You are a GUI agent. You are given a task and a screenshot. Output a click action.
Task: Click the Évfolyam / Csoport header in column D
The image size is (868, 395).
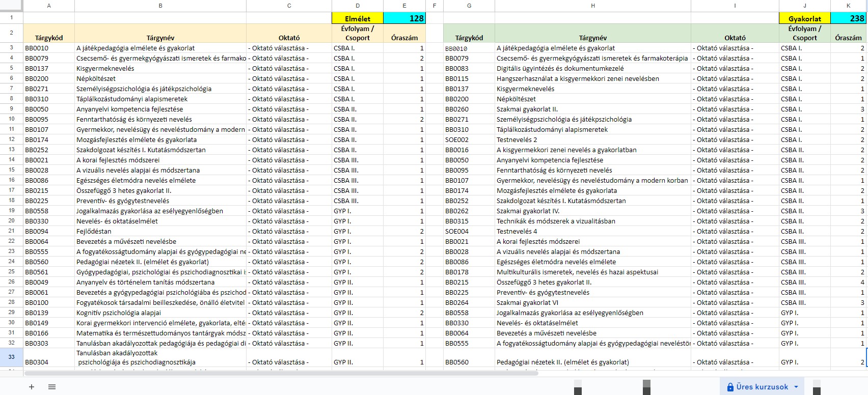click(358, 33)
